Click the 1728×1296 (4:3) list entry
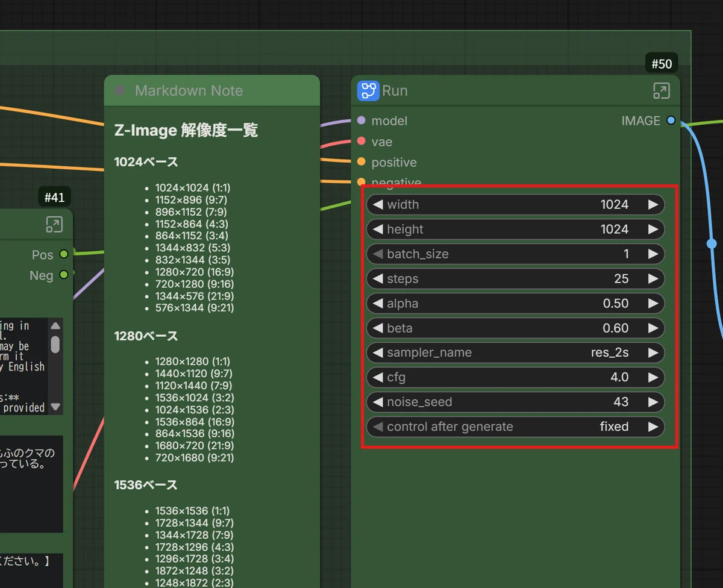The width and height of the screenshot is (723, 588). 194,547
